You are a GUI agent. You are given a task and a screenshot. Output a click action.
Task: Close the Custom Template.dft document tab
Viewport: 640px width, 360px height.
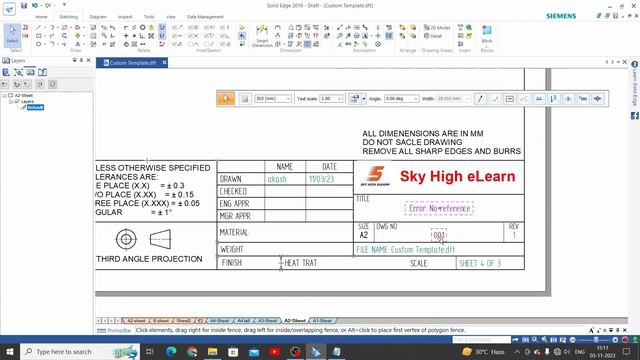point(164,62)
